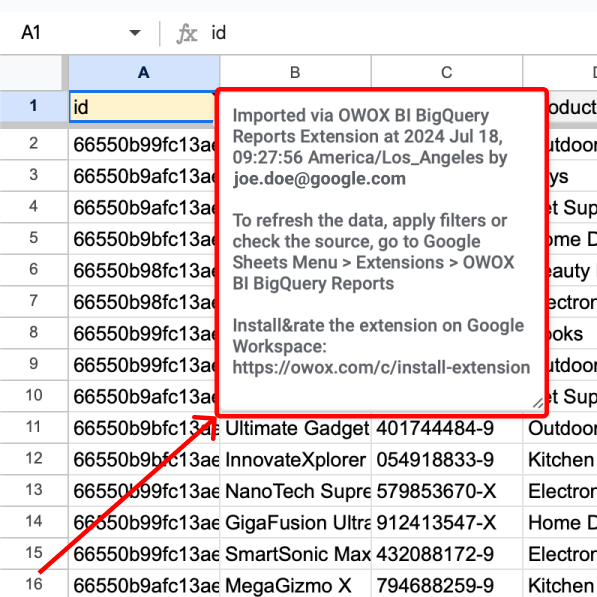Select cell SmartSonic Max
The height and width of the screenshot is (597, 597).
295,554
